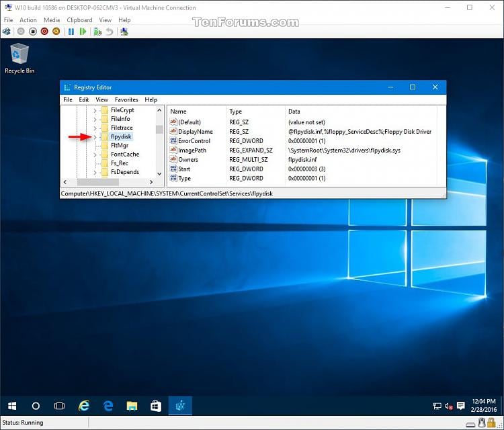Open the Windows Start menu
The image size is (504, 430).
tap(12, 406)
